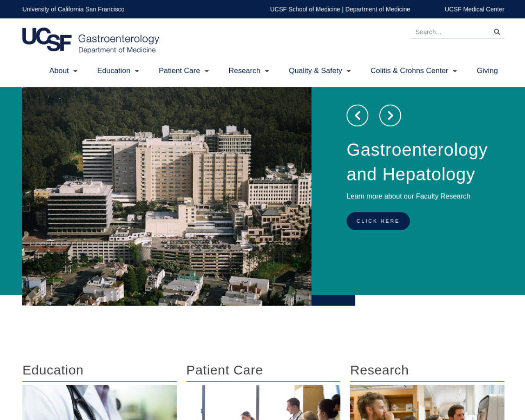Screen dimensions: 525x420
Task: Advance to the next slide arrow
Action: pyautogui.click(x=390, y=116)
